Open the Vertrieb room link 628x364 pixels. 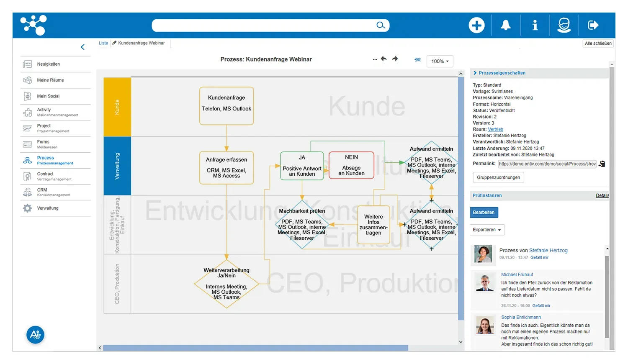point(495,129)
